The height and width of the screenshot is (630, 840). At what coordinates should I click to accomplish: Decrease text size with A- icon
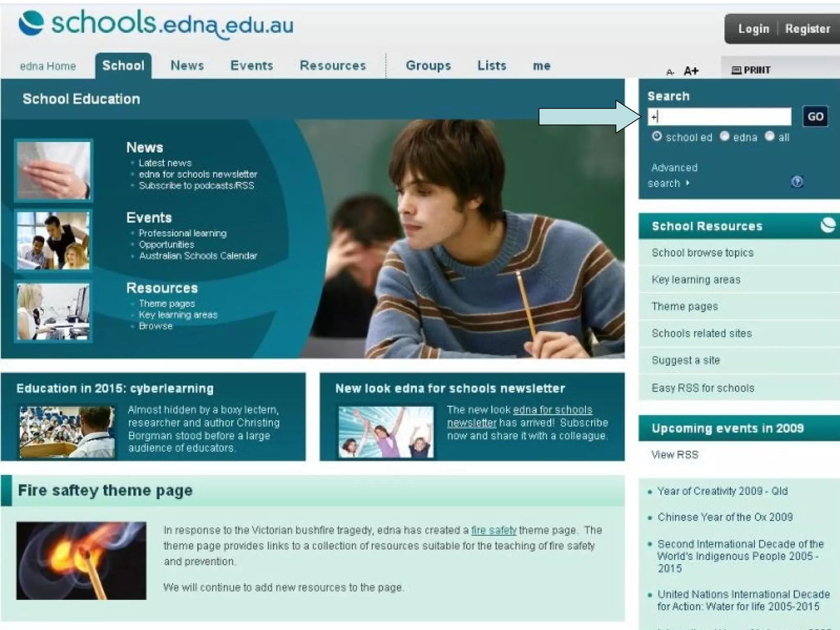coord(670,72)
